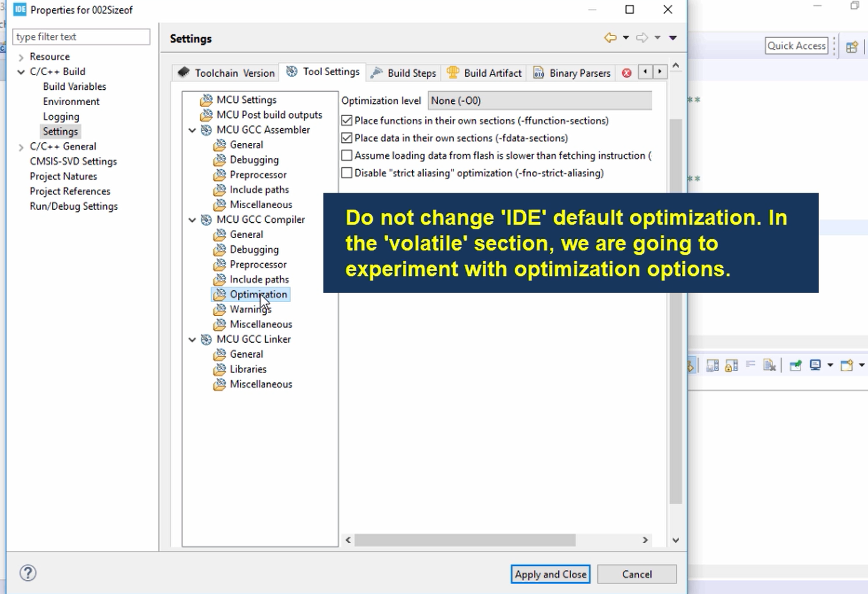Viewport: 868px width, 594px height.
Task: Click the Open Perspective icon beside Quick Access
Action: 851,47
